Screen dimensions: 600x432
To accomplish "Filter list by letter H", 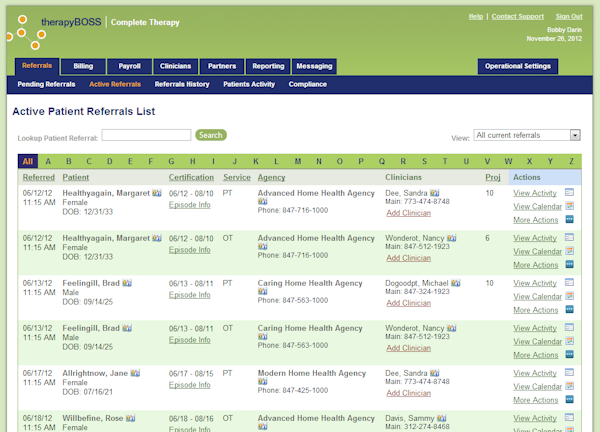I will pyautogui.click(x=192, y=161).
